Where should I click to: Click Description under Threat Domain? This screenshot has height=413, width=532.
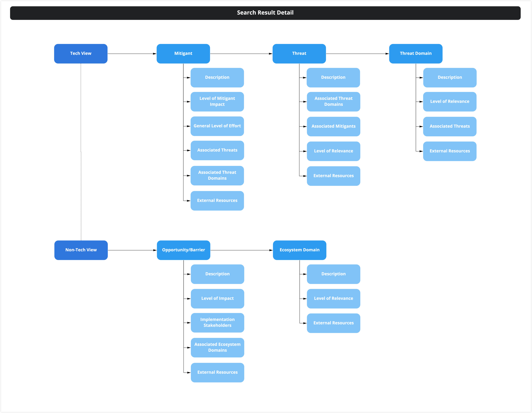[450, 77]
